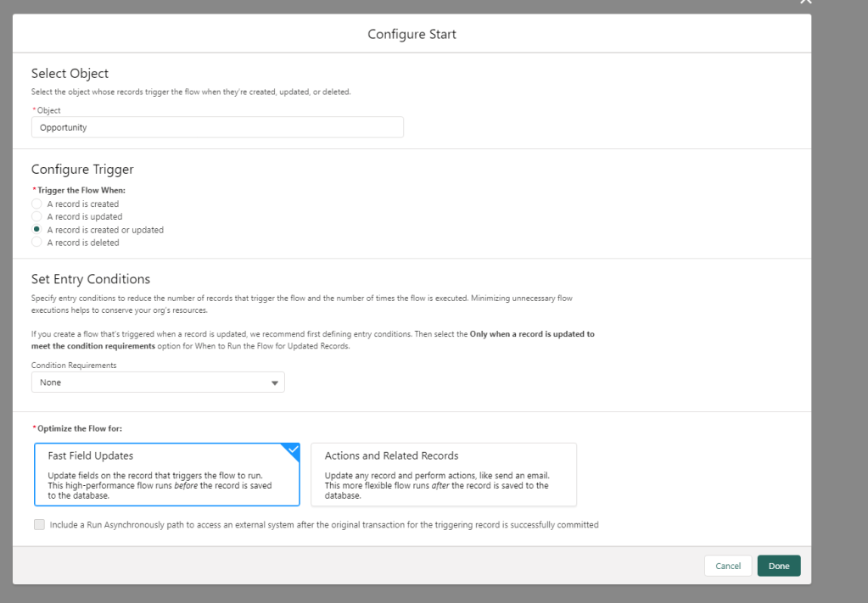Click the Select Object section heading

[x=70, y=74]
